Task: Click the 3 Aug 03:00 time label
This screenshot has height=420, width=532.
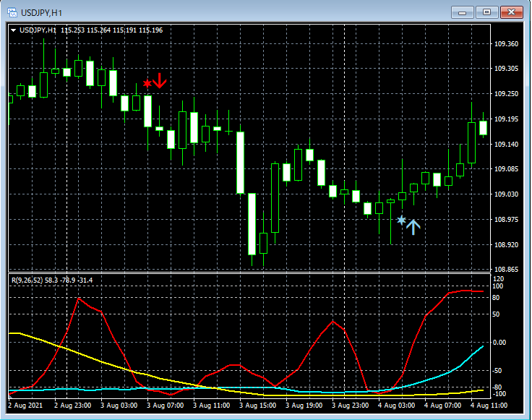Action: point(119,406)
